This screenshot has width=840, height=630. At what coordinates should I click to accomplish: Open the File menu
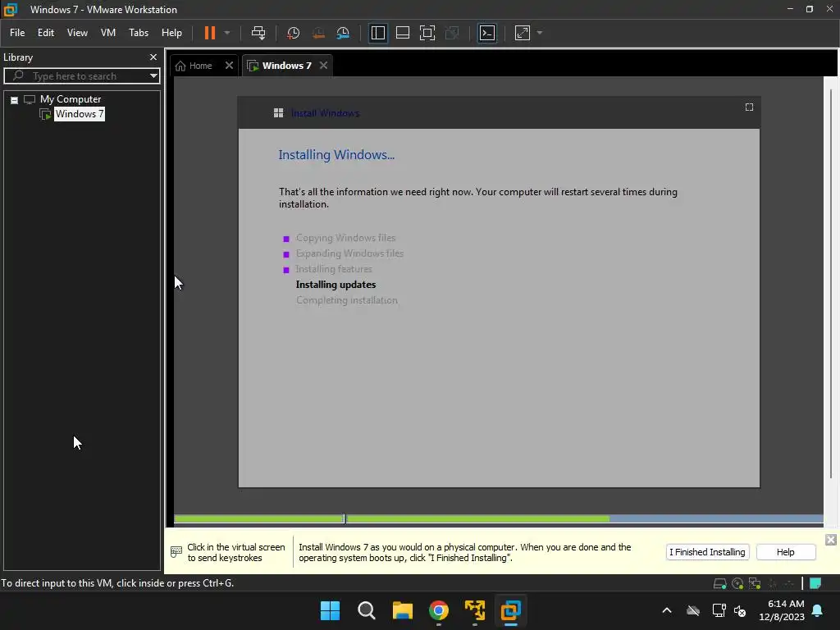tap(17, 33)
